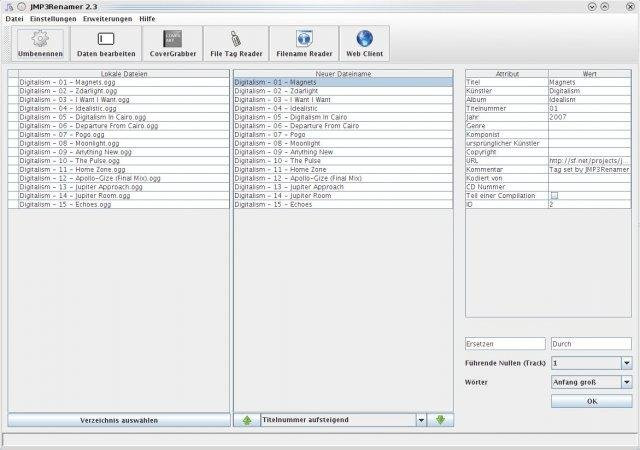
Task: Click the Neuer Dateiname column header
Action: click(343, 74)
